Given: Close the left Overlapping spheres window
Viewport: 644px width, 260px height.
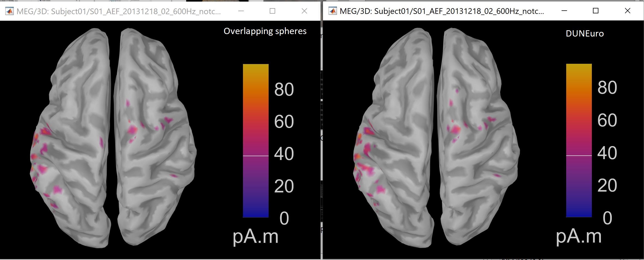Looking at the screenshot, I should click(x=304, y=11).
